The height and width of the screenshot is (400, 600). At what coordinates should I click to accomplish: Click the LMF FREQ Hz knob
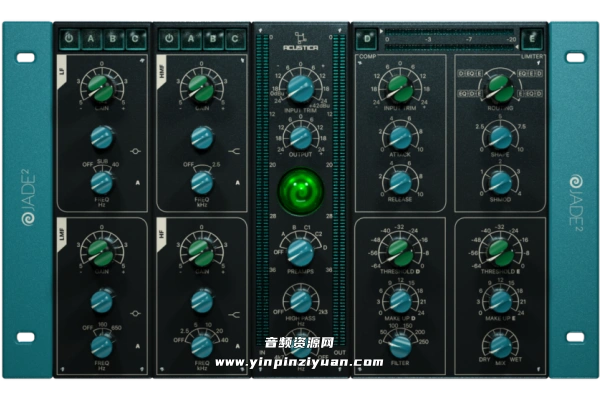(x=102, y=347)
